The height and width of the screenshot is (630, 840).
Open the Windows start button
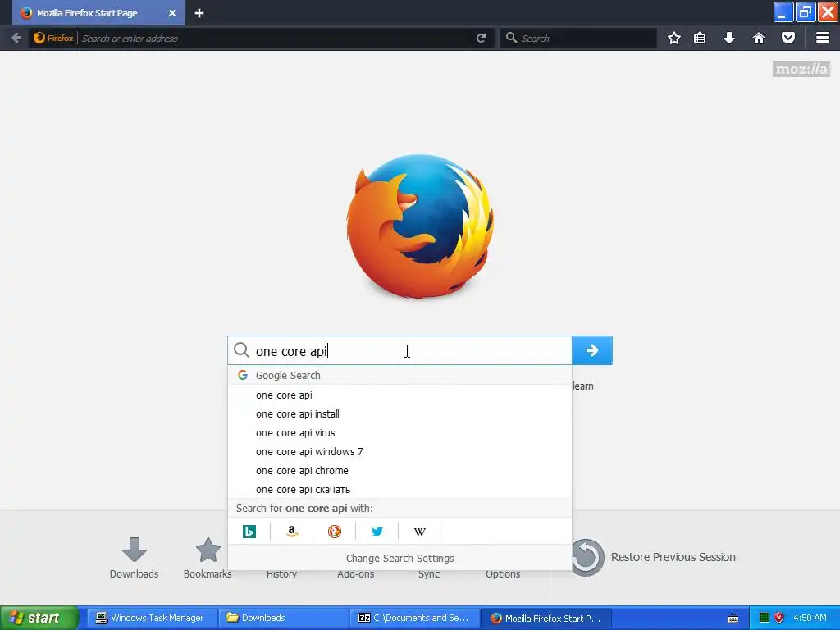pyautogui.click(x=39, y=618)
